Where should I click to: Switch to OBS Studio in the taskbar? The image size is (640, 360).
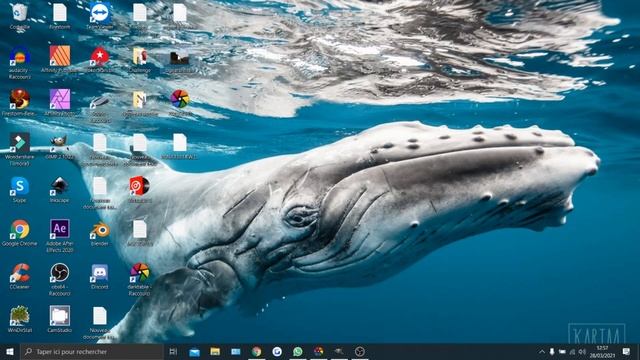[360, 351]
